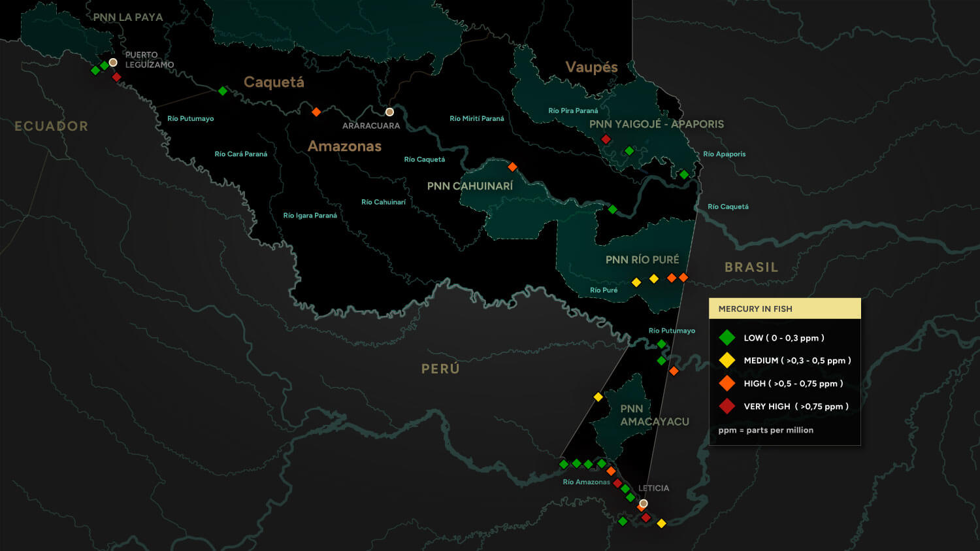The width and height of the screenshot is (980, 551).
Task: Select the PNN AMACAYACU label
Action: pyautogui.click(x=655, y=415)
